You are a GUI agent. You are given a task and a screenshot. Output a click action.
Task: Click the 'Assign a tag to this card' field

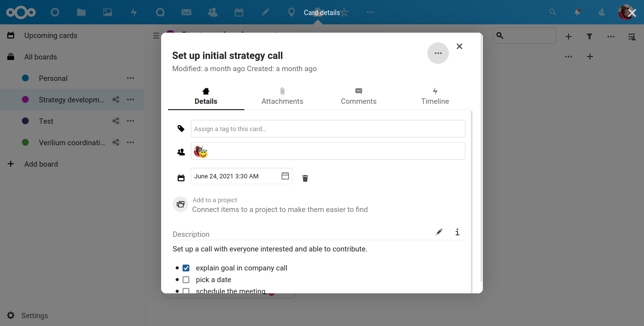click(x=328, y=129)
